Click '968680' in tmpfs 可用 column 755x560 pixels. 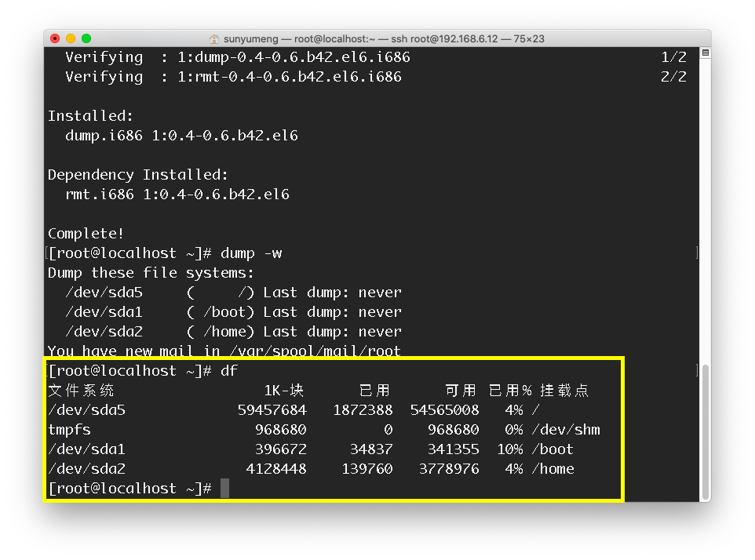(454, 430)
